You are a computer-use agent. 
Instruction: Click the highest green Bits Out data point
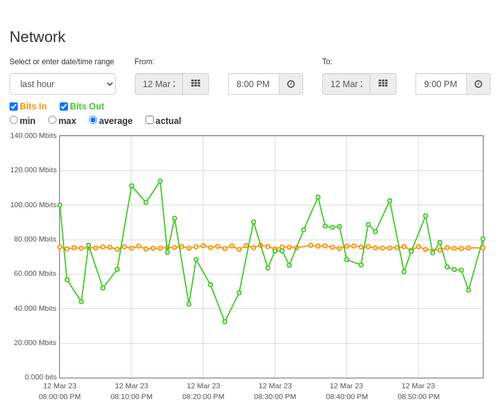160,181
